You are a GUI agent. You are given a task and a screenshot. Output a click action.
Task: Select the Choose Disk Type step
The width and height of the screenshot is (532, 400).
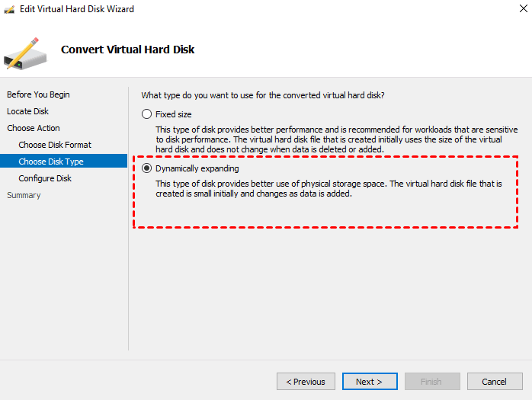[51, 162]
